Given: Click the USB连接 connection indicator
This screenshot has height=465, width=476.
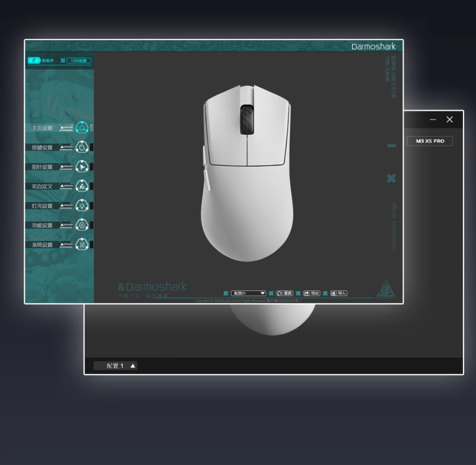Looking at the screenshot, I should pos(79,60).
